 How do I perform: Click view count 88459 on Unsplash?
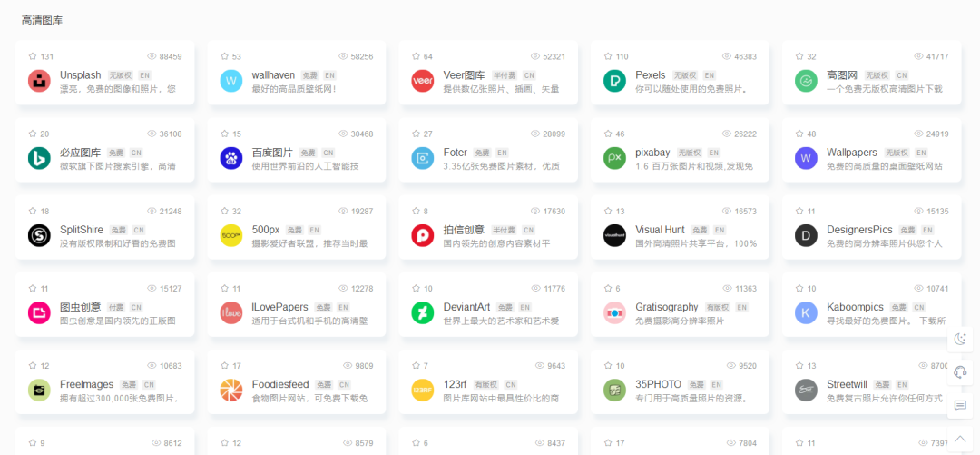pyautogui.click(x=171, y=56)
